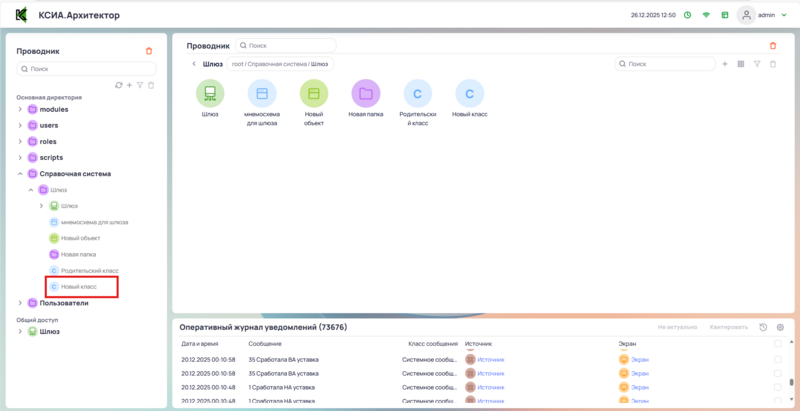Open the admin user dropdown arrow
Screen dimensions: 800x411
(785, 15)
